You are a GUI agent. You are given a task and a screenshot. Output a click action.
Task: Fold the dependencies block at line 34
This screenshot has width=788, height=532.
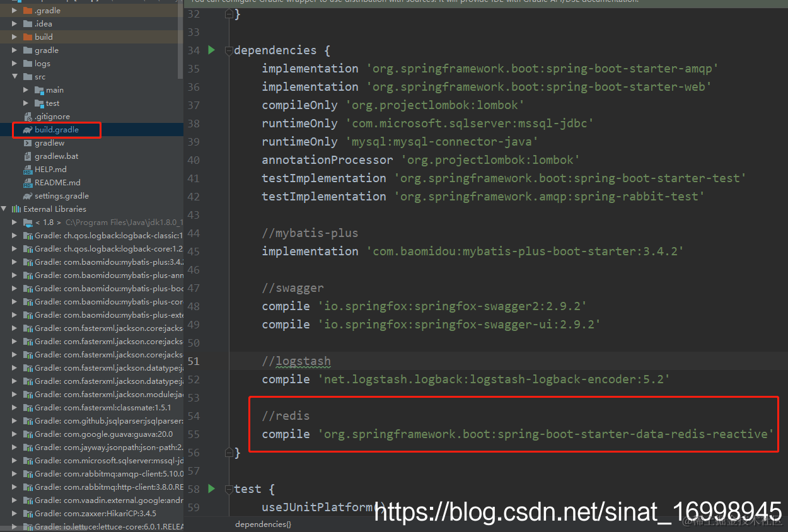point(228,50)
